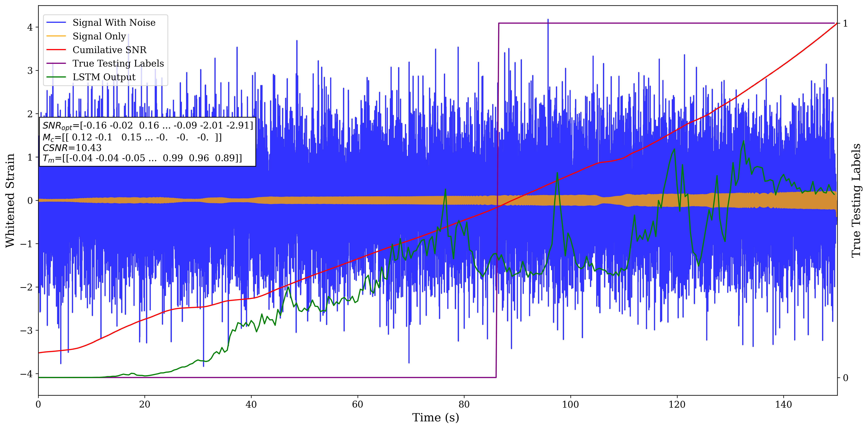Click the right 'True Testing Labels' axis title
868x429 pixels.
coord(856,200)
